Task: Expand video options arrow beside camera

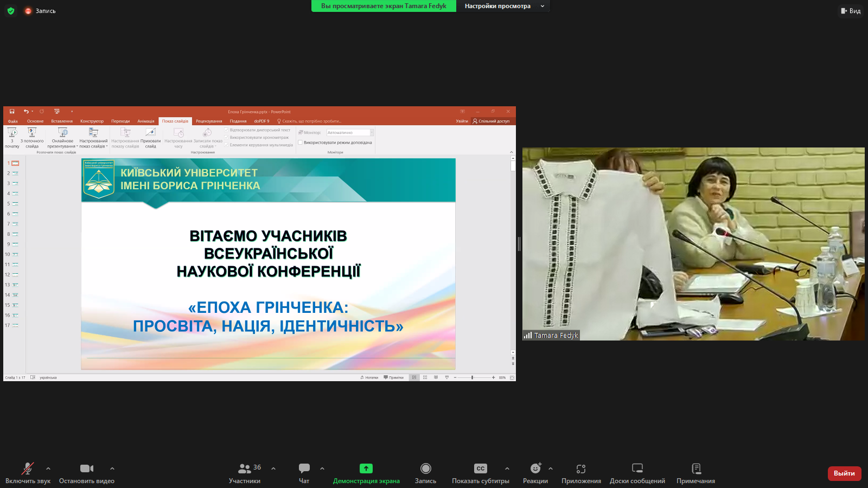Action: click(x=112, y=468)
